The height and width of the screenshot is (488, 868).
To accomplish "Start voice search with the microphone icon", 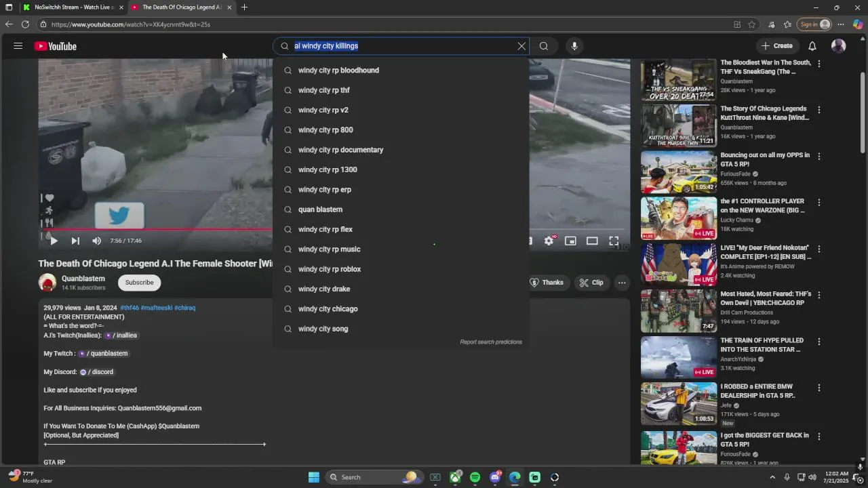I will (x=574, y=46).
